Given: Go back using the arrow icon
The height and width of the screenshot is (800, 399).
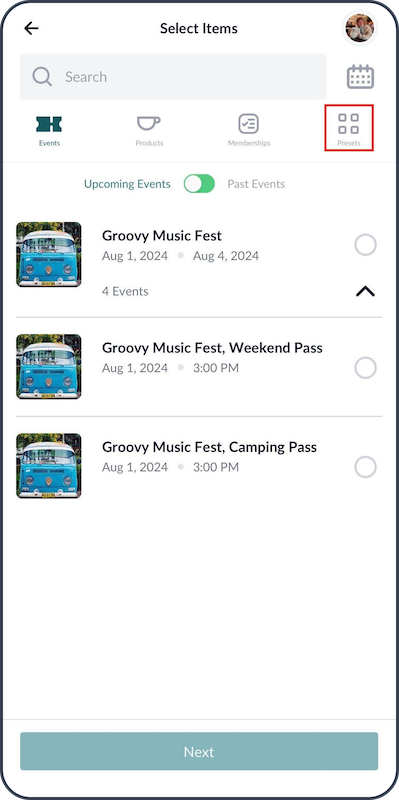Looking at the screenshot, I should coord(31,29).
